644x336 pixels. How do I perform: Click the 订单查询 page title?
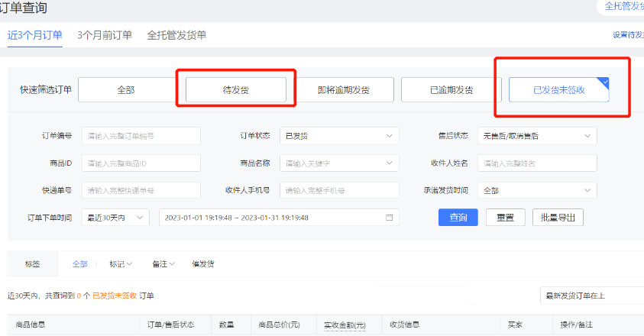pyautogui.click(x=24, y=8)
